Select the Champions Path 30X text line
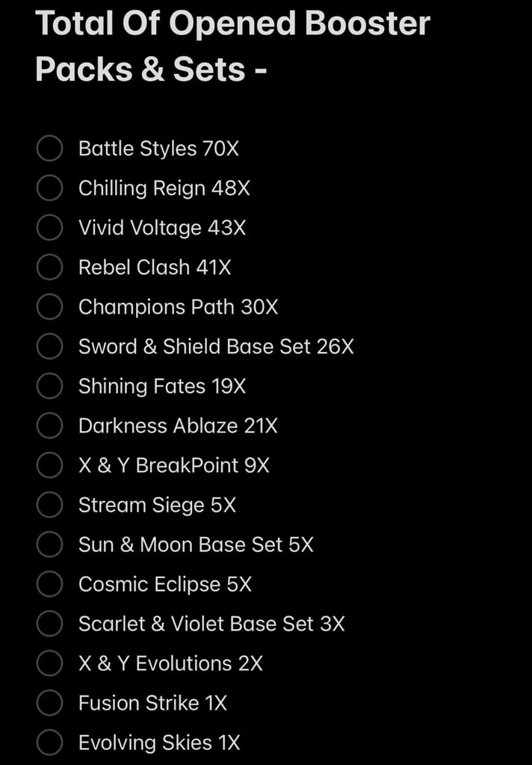This screenshot has width=532, height=765. (x=178, y=307)
